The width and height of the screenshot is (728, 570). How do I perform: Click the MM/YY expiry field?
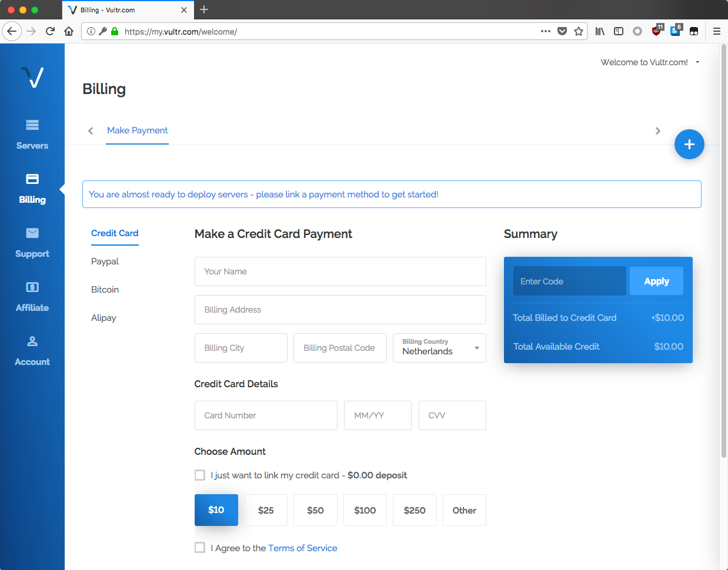coord(378,415)
